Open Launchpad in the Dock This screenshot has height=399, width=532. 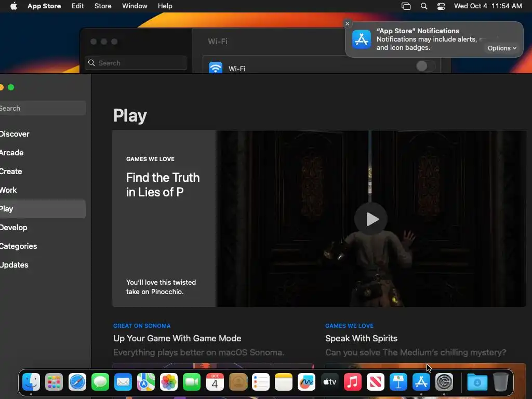tap(54, 382)
